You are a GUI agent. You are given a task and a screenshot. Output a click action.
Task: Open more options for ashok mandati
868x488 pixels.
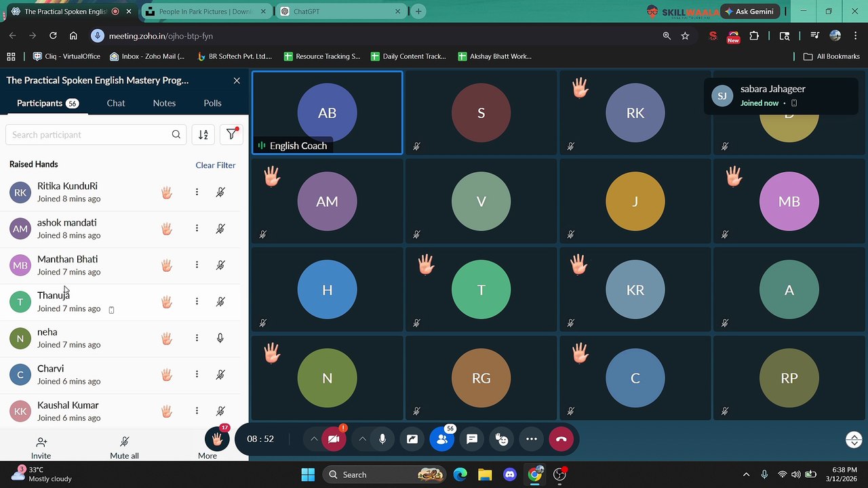click(x=197, y=228)
